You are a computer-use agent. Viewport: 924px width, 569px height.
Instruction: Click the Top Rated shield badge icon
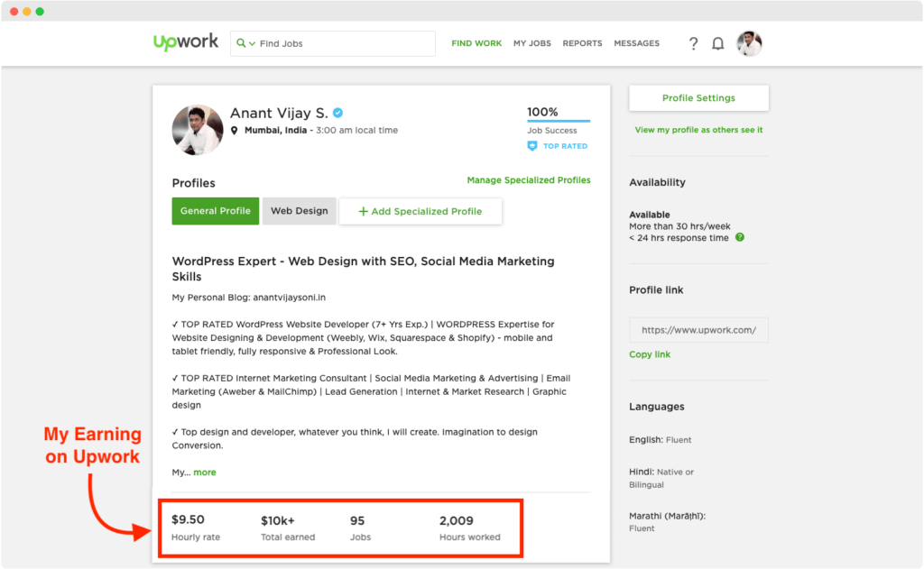[x=532, y=146]
